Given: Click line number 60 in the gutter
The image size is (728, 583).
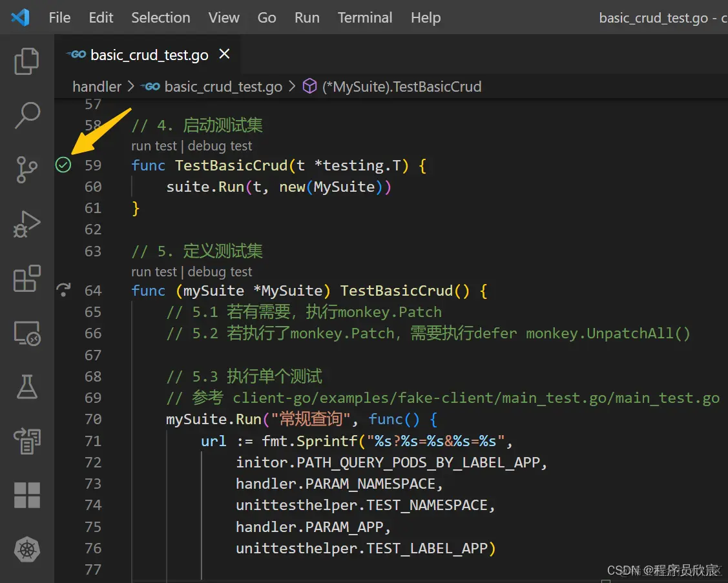Looking at the screenshot, I should pos(93,187).
